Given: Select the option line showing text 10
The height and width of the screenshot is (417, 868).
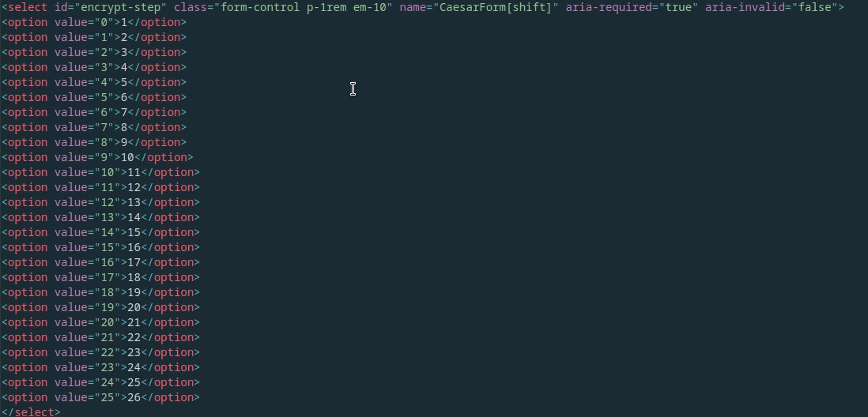Looking at the screenshot, I should click(97, 157).
